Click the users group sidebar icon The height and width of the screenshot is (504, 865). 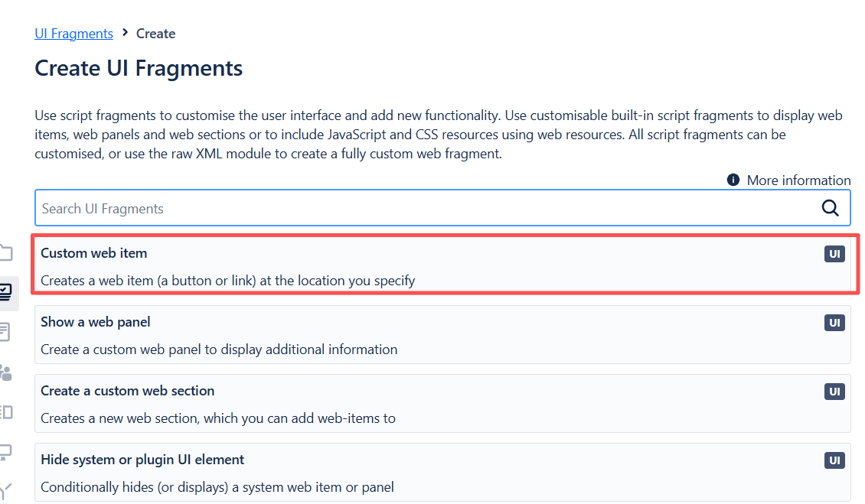pos(6,372)
